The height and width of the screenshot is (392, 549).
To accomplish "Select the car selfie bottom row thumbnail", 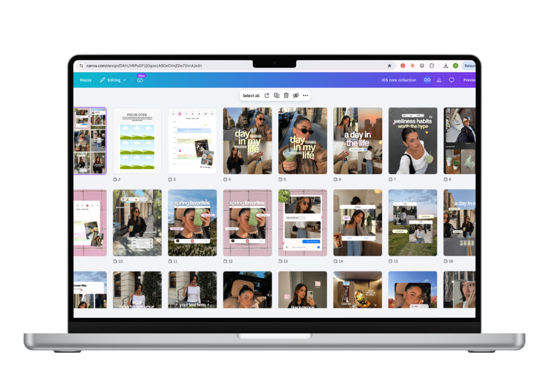I will [x=247, y=290].
